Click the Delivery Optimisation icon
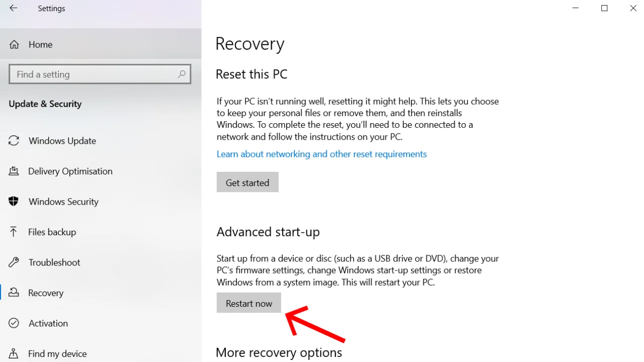 [15, 171]
